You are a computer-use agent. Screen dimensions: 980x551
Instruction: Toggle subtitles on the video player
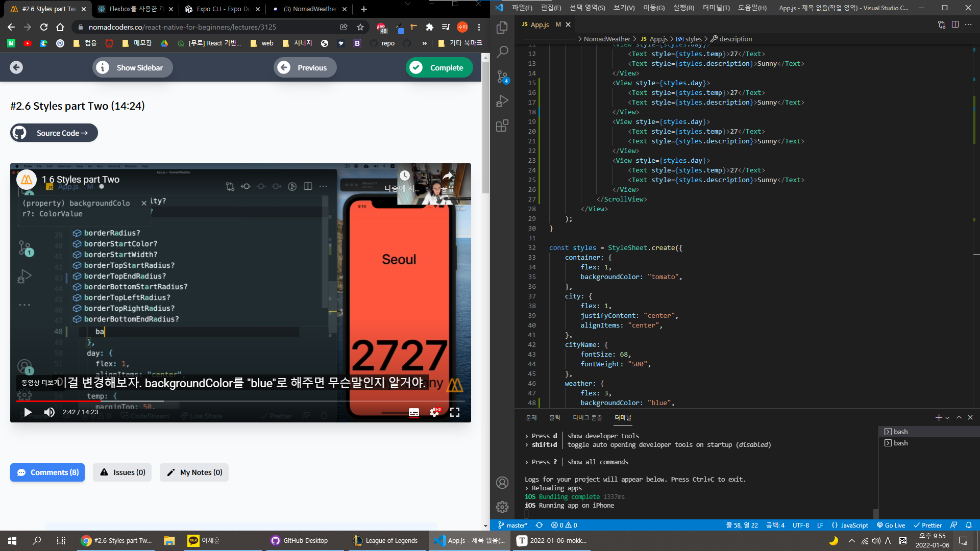click(x=414, y=412)
